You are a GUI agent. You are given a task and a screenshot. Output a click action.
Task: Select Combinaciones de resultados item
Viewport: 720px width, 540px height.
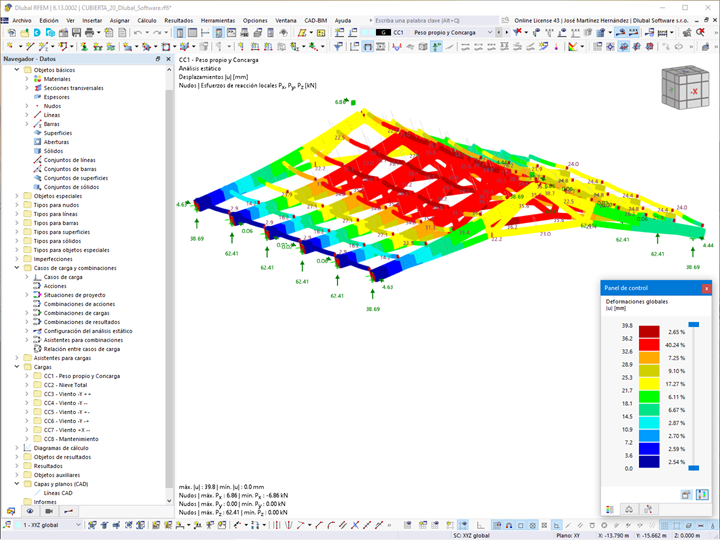82,322
